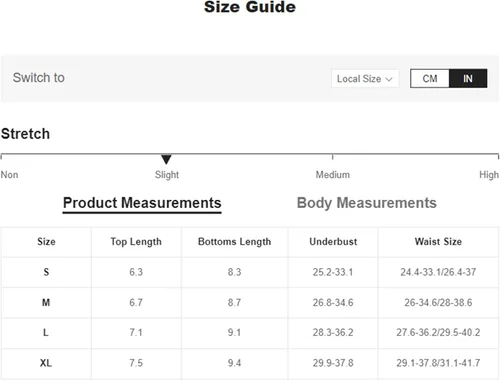Switch units to CM

point(430,79)
